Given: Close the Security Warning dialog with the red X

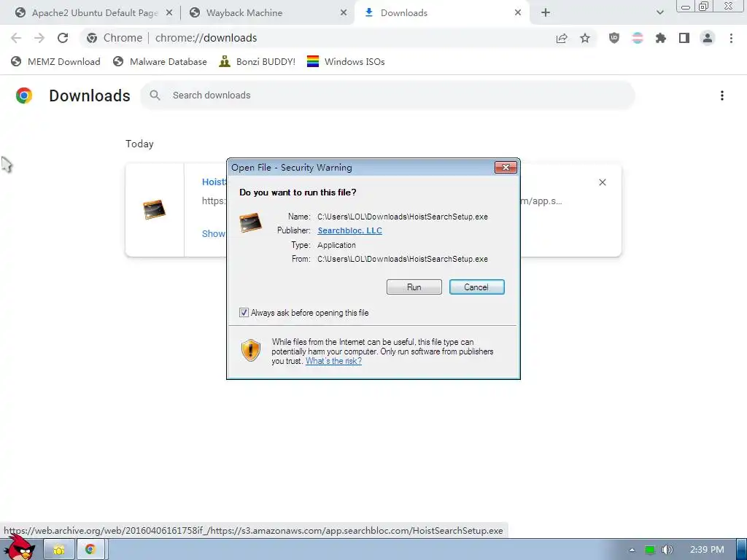Looking at the screenshot, I should point(506,167).
